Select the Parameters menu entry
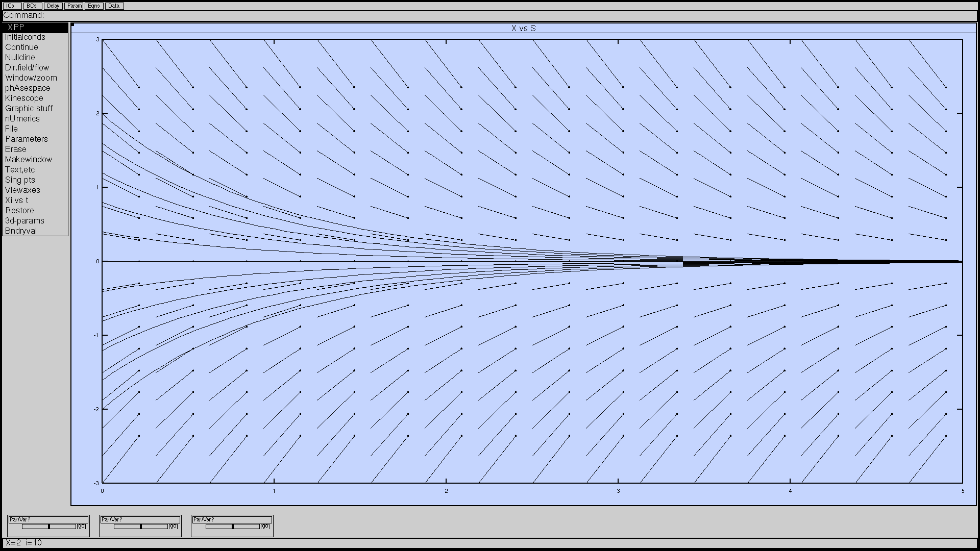Viewport: 980px width, 551px height. coord(35,139)
